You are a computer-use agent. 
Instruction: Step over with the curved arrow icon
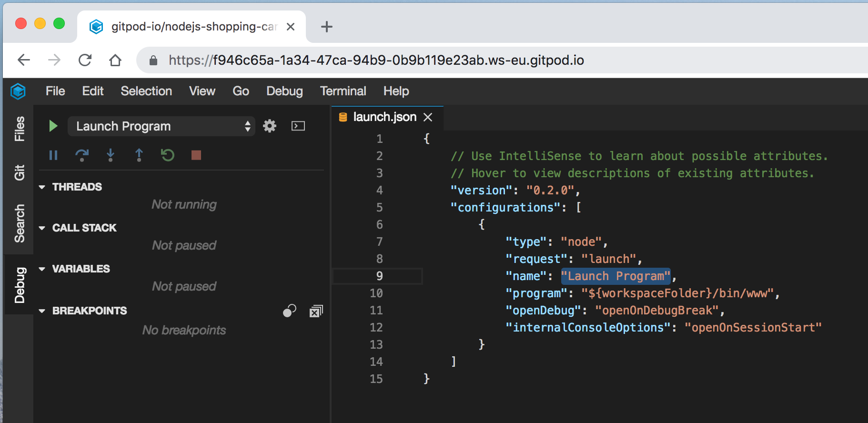tap(82, 155)
